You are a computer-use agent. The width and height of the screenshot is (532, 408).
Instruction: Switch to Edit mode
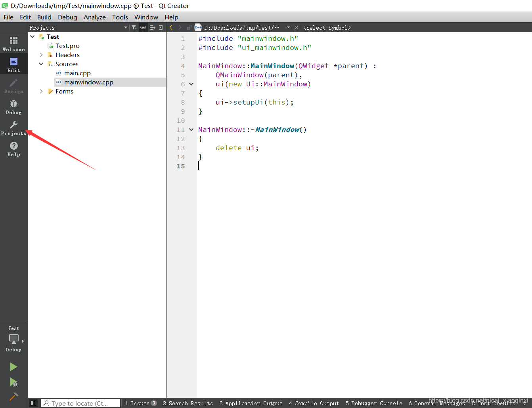click(14, 65)
